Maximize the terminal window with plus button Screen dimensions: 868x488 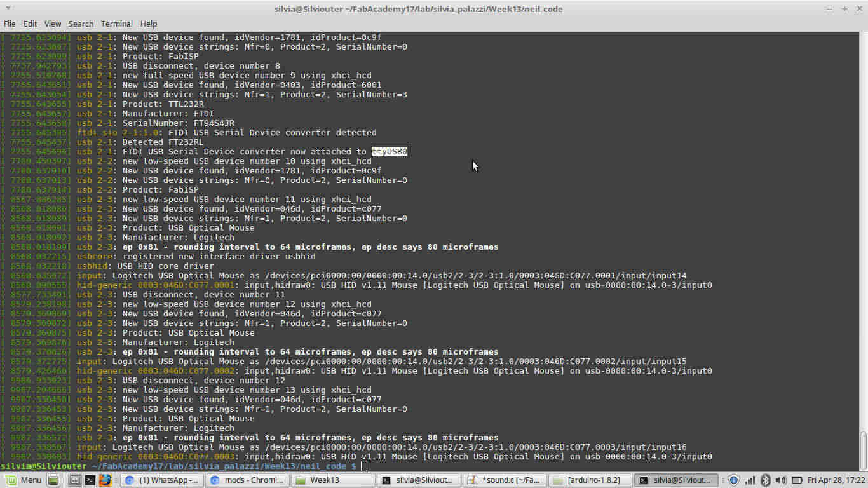point(844,9)
